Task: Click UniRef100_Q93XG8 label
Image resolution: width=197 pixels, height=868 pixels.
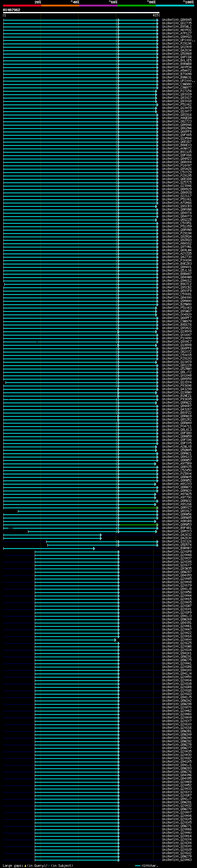Action: click(177, 101)
